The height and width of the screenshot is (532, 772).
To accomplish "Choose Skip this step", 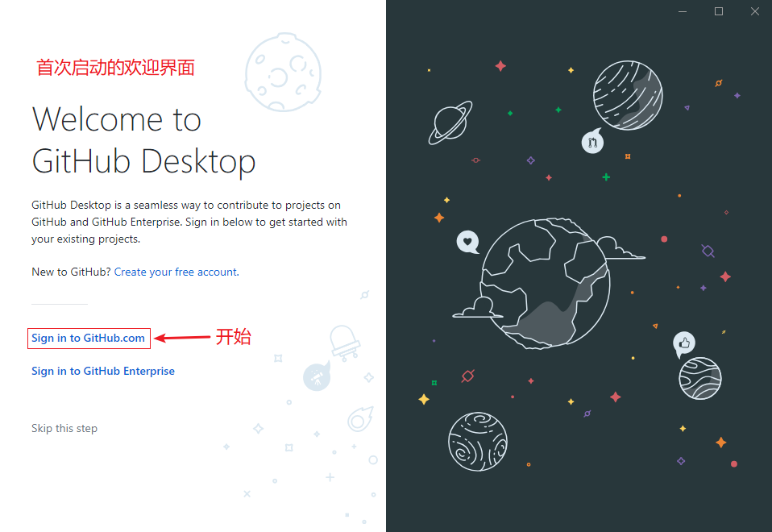I will pos(64,428).
